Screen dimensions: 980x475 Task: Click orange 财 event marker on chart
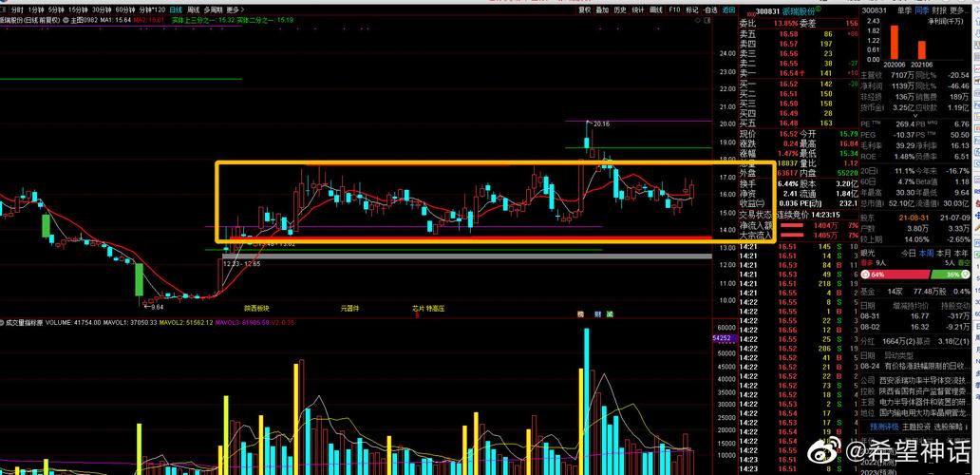(599, 314)
